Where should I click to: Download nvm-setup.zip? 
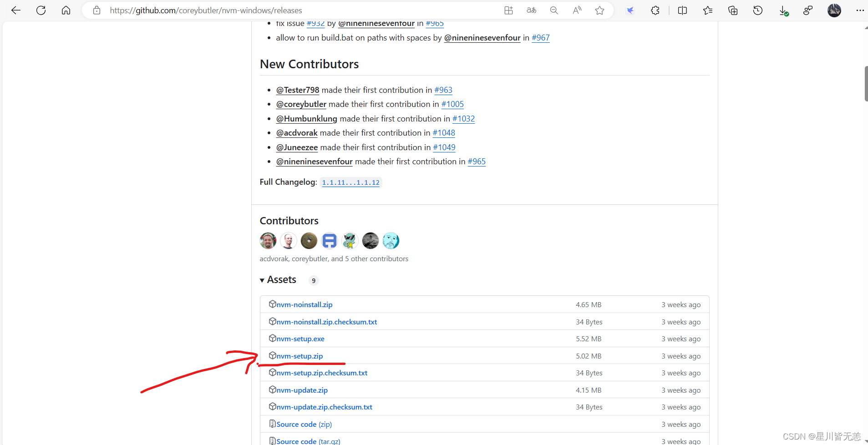tap(299, 356)
